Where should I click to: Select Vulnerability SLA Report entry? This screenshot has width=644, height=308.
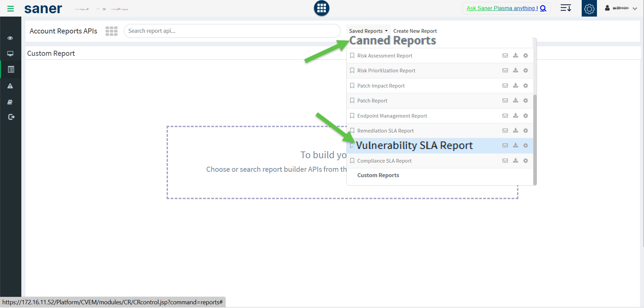point(414,146)
